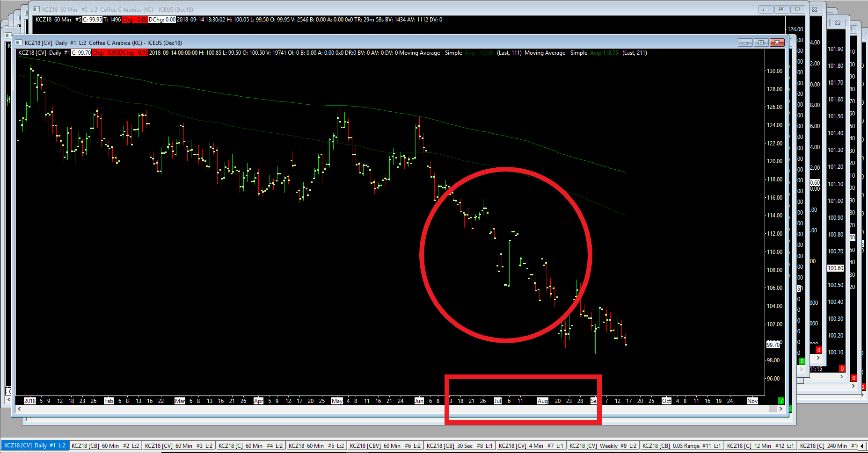Screen dimensions: 868x453
Task: Maximize the Daily chart window
Action: click(x=761, y=43)
